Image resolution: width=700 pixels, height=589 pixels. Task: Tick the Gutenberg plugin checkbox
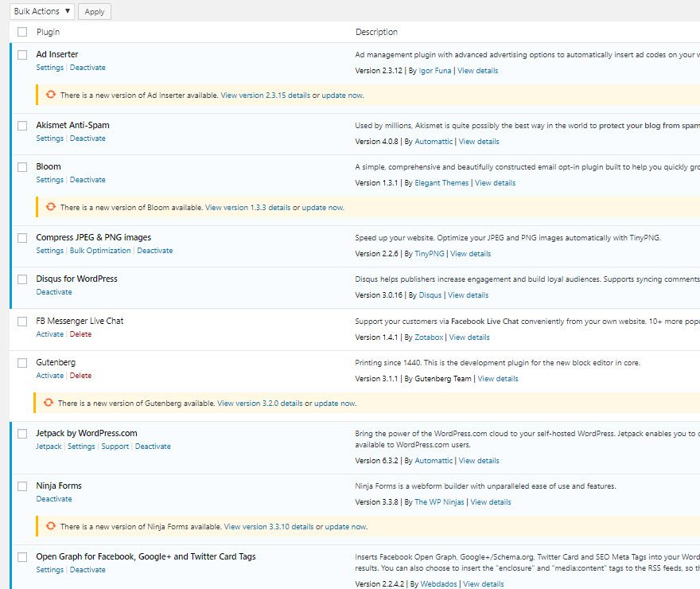coord(22,363)
